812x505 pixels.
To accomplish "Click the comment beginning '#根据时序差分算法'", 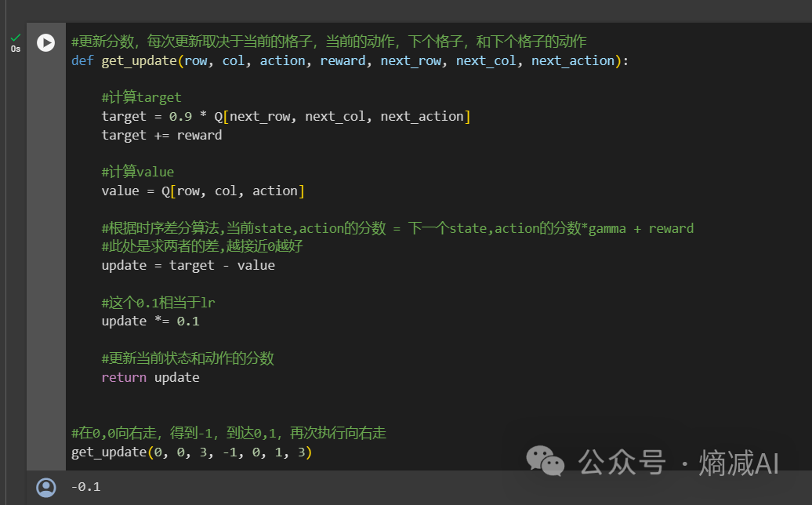I will [397, 228].
